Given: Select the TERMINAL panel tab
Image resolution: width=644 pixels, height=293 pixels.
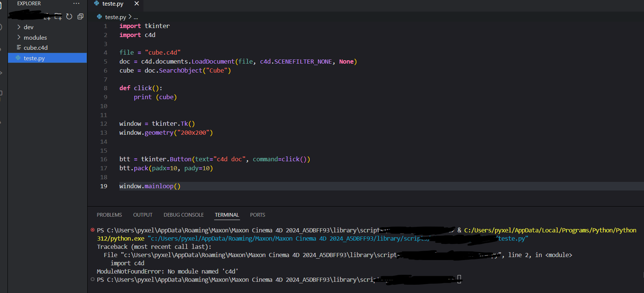Looking at the screenshot, I should (x=227, y=215).
